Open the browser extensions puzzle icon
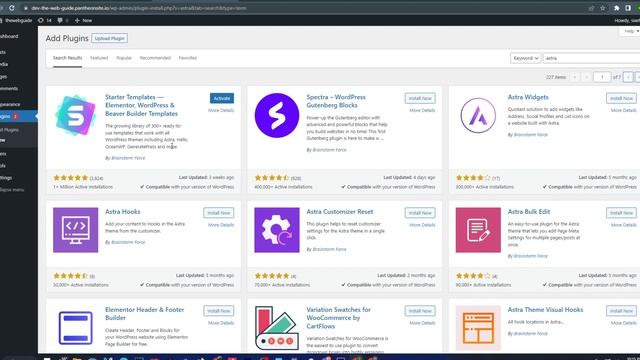Screen dimensions: 640x360 [x=616, y=8]
